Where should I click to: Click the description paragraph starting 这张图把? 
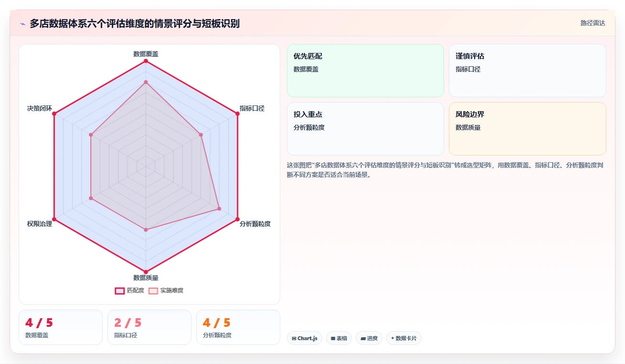click(446, 170)
